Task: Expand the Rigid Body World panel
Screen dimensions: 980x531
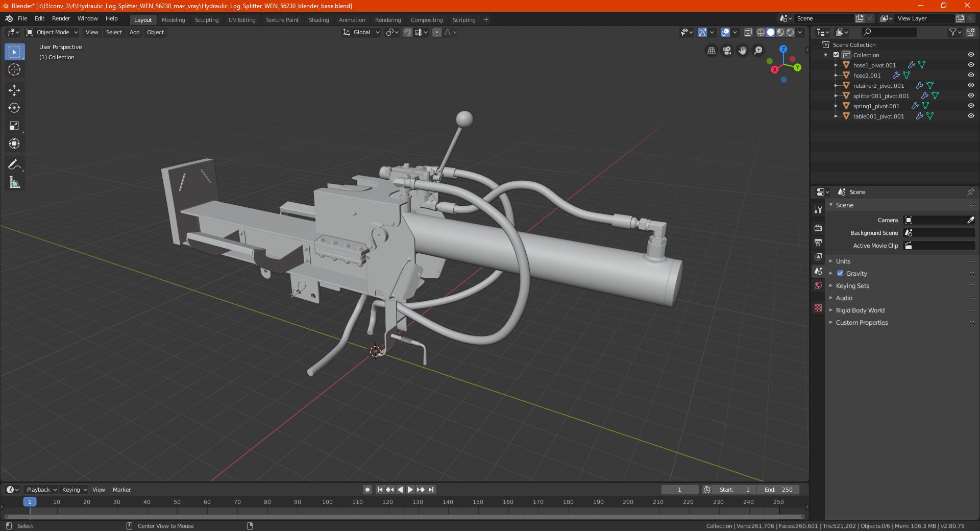Action: (x=860, y=310)
